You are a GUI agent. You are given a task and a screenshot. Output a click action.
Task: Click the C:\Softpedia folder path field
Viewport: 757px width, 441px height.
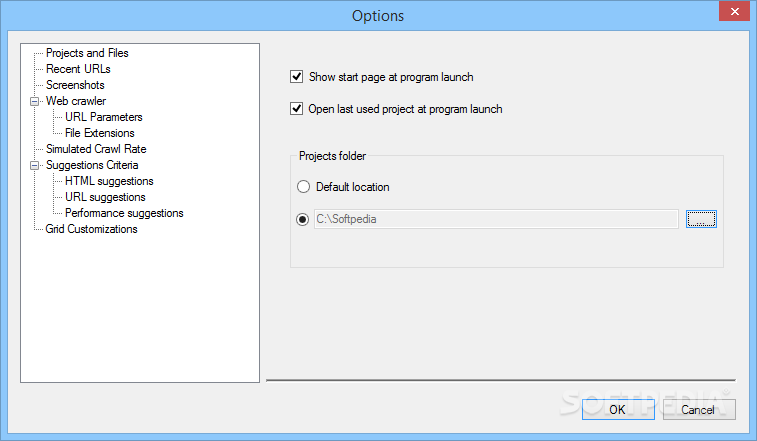pos(496,219)
